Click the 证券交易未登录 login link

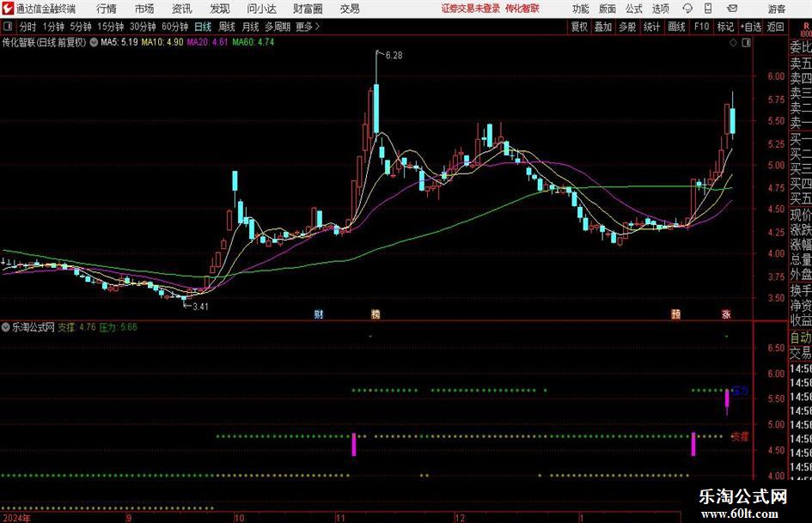pyautogui.click(x=470, y=9)
